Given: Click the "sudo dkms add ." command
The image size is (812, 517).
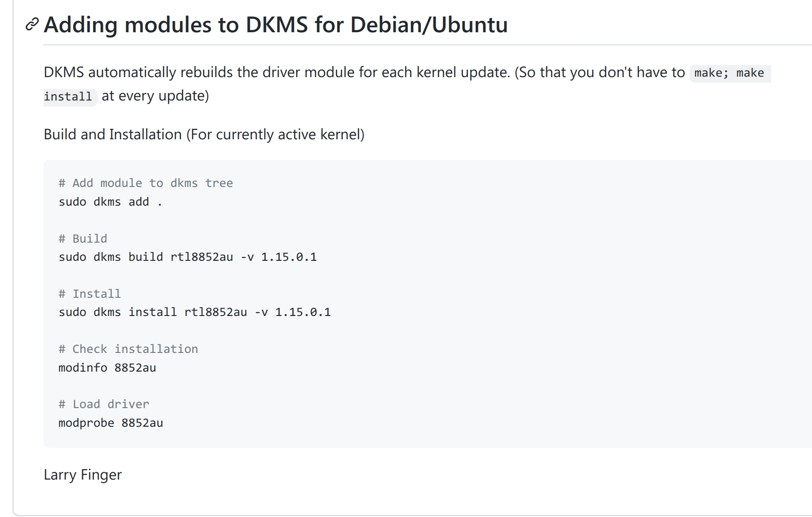Looking at the screenshot, I should [x=110, y=201].
